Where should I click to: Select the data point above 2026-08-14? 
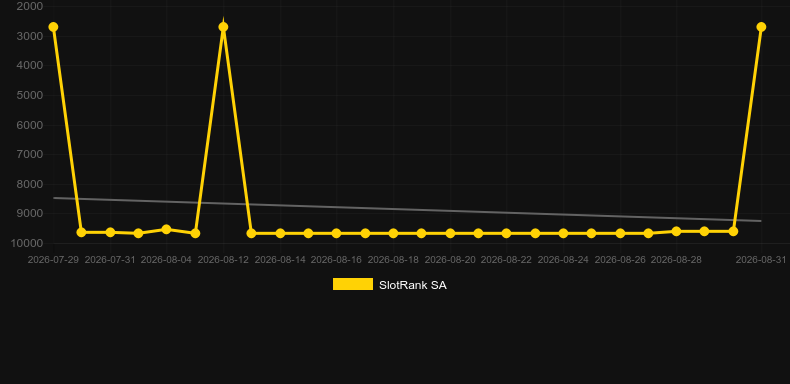(x=280, y=233)
